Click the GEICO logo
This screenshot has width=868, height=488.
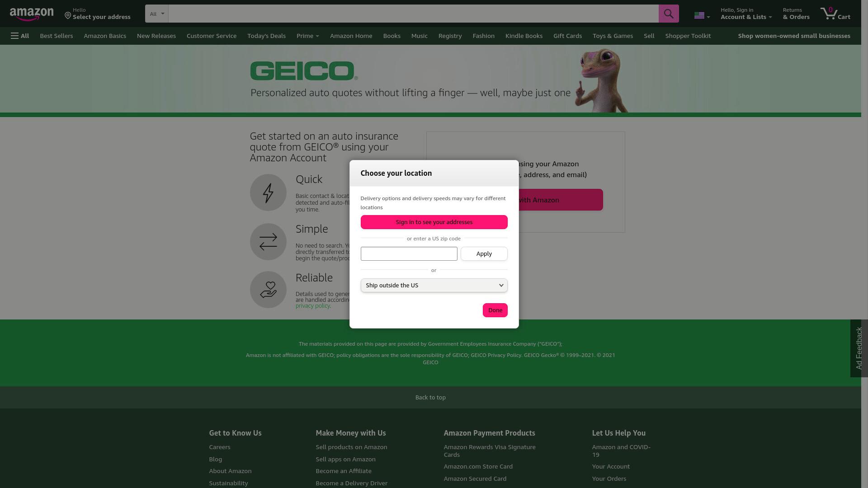(x=304, y=71)
